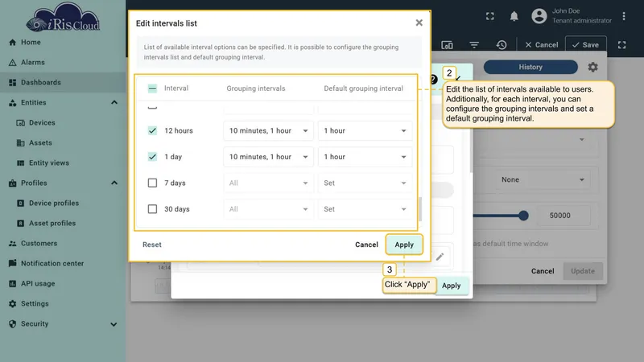Viewport: 644px width, 362px height.
Task: Open default grouping interval for 7 days
Action: (365, 183)
